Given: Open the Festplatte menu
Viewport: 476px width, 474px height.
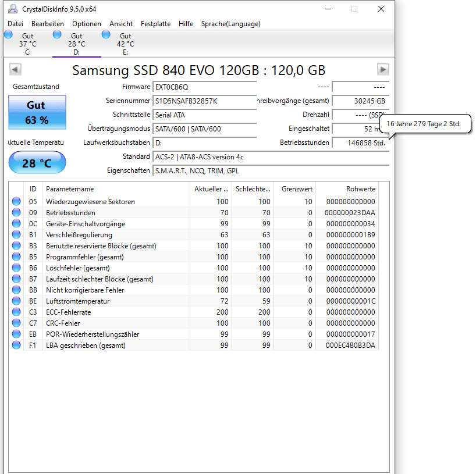Looking at the screenshot, I should 155,24.
